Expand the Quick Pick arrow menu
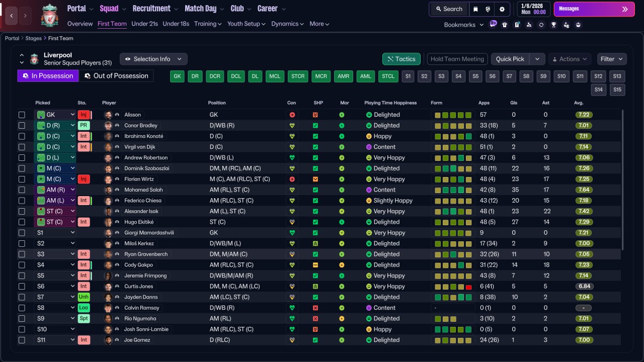 537,59
